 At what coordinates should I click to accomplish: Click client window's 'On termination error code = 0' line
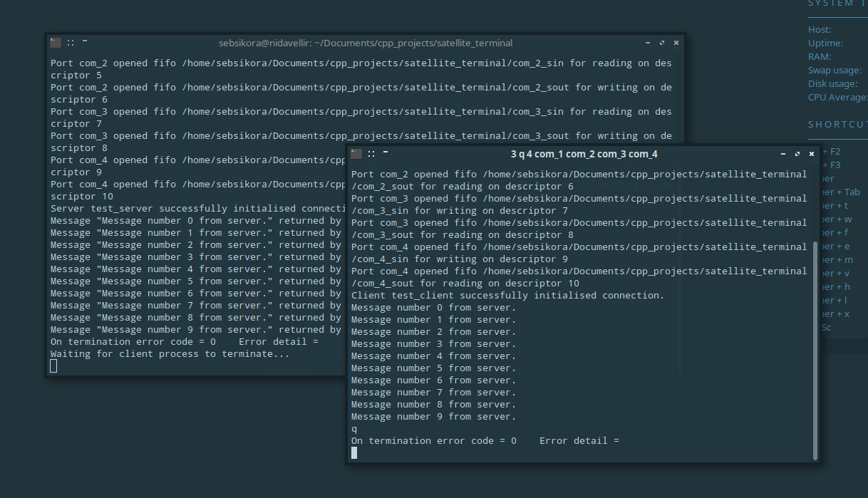click(x=485, y=440)
